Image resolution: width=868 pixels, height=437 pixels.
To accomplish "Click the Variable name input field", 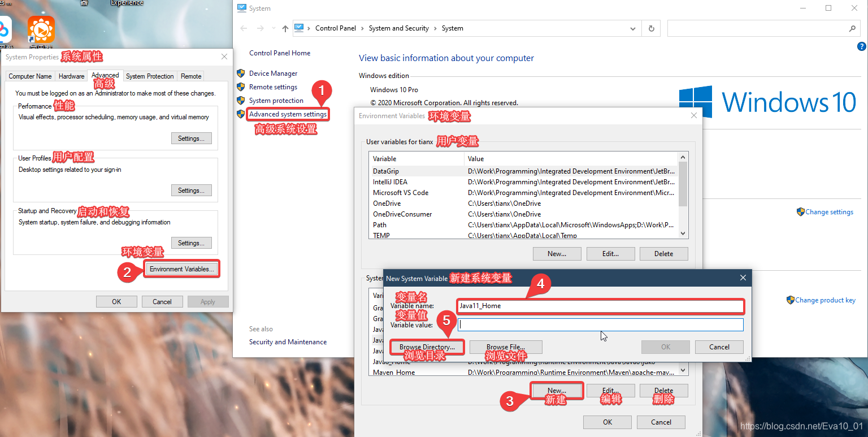I will (600, 306).
